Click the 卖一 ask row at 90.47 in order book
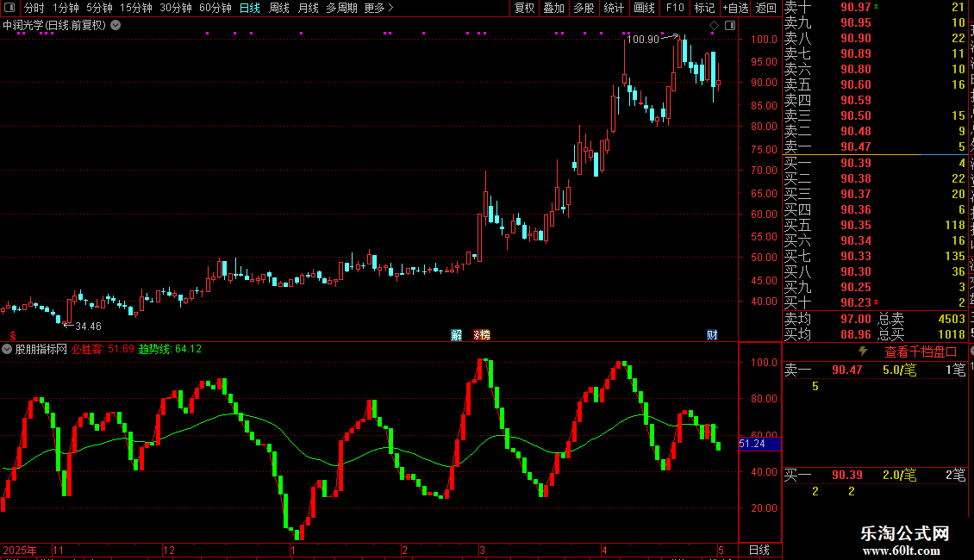The height and width of the screenshot is (560, 974). point(875,146)
